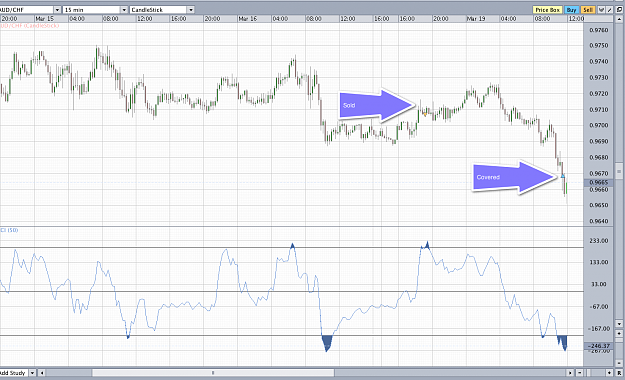Click the current price label 0.9665
This screenshot has width=625, height=380.
(599, 182)
